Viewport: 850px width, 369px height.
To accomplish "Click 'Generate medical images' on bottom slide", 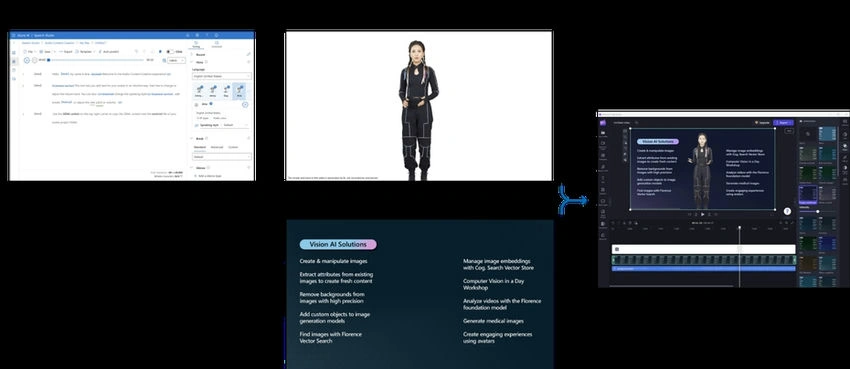I will point(493,321).
